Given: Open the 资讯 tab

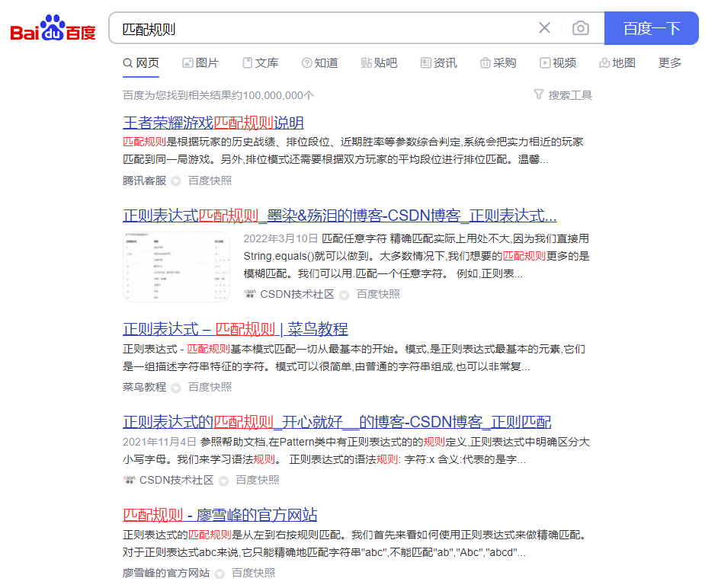Looking at the screenshot, I should point(439,63).
